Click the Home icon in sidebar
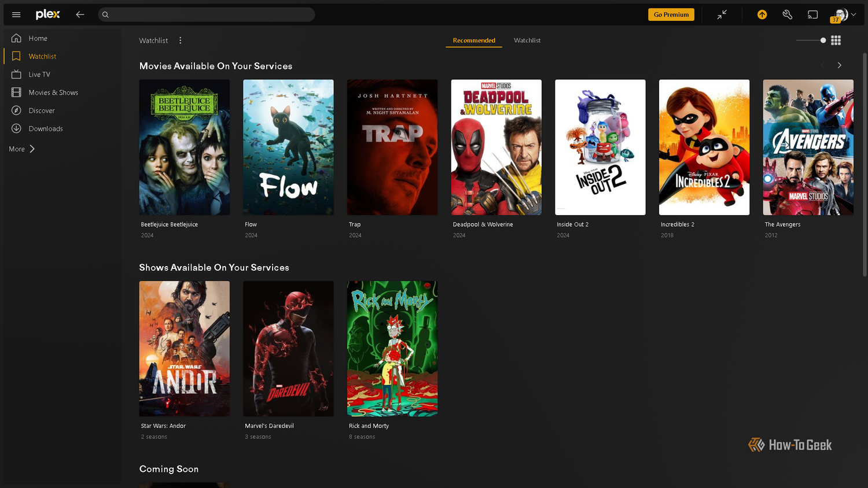868x488 pixels. click(16, 38)
